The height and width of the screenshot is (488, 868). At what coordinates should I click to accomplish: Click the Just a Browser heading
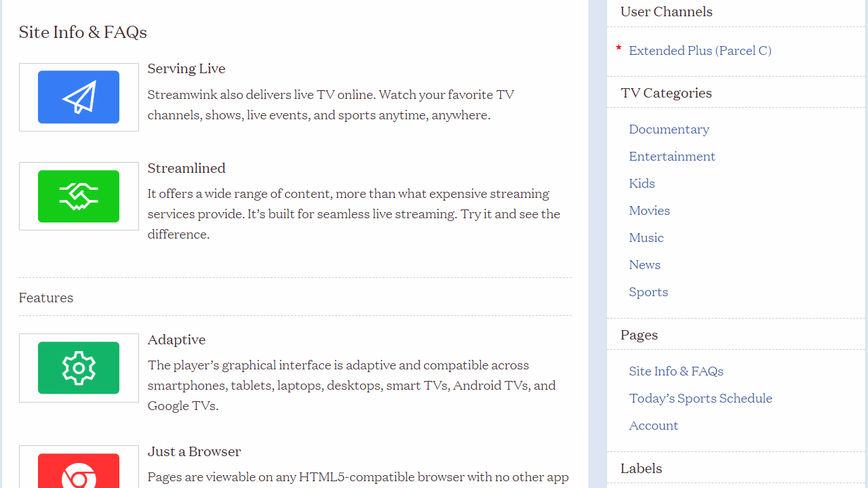[194, 451]
